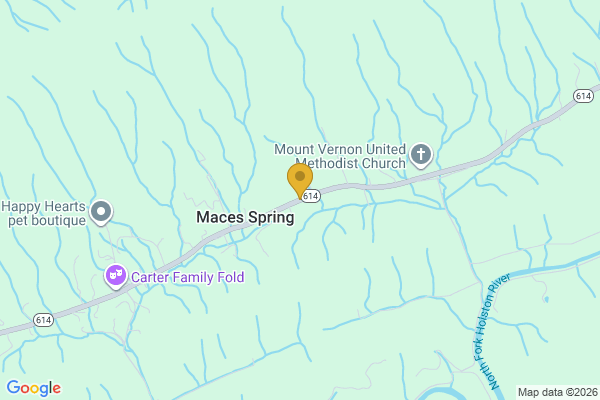The width and height of the screenshot is (600, 400).
Task: Click the North Fork Holston River label
Action: [x=491, y=331]
